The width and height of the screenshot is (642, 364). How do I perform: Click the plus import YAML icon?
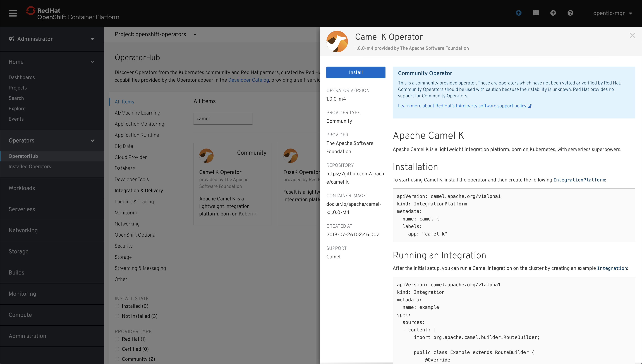point(553,13)
